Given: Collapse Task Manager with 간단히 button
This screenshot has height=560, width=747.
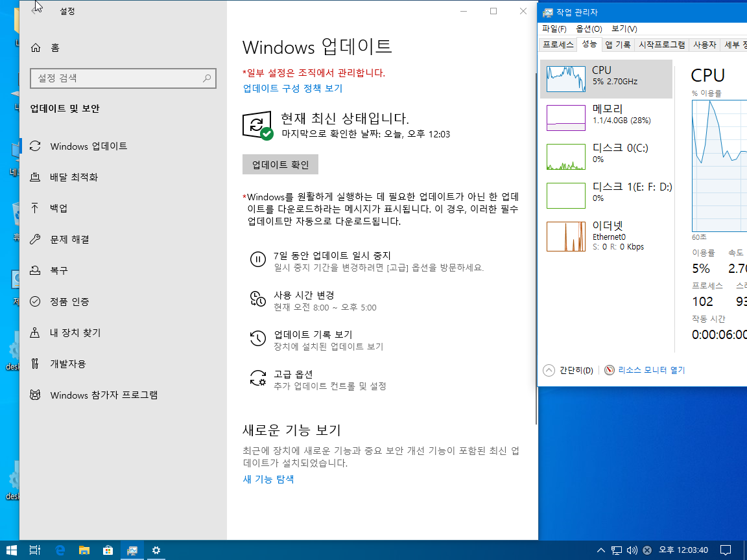Looking at the screenshot, I should (568, 370).
